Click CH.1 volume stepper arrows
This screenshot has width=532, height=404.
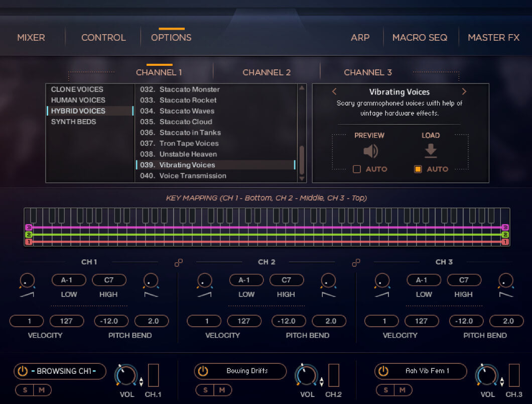click(141, 382)
